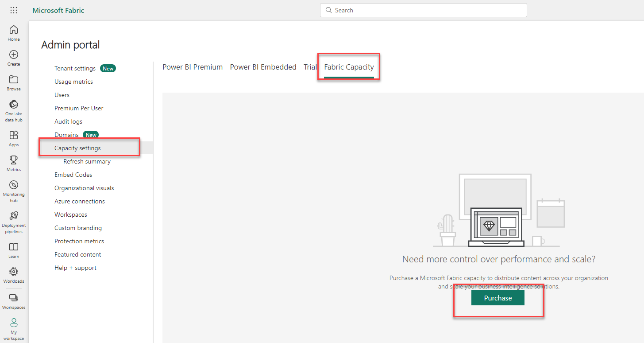Open Help + support

tap(75, 268)
